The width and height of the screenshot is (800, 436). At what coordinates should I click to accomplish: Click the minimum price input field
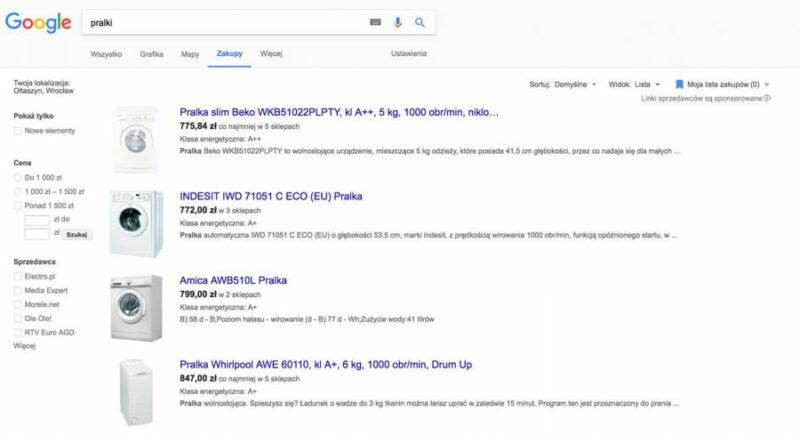coord(36,219)
